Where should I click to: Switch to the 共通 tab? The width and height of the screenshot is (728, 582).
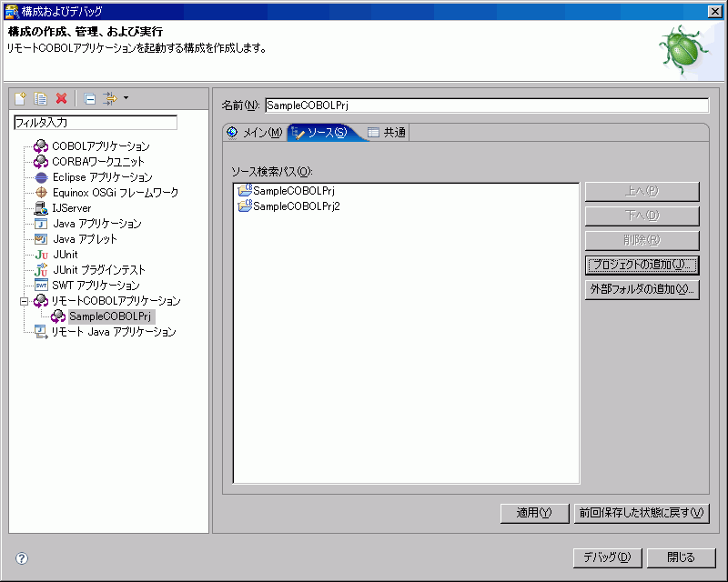coord(388,133)
